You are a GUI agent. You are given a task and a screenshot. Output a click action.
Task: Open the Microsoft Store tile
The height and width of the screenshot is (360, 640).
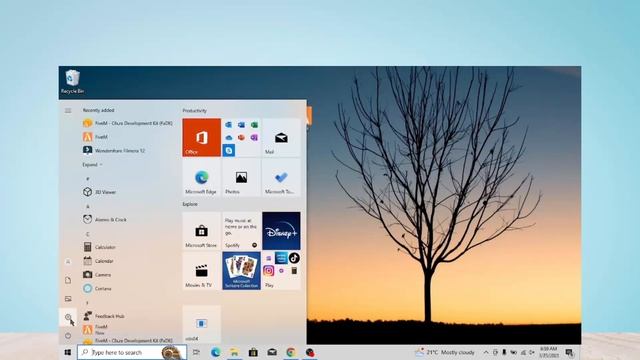coord(201,231)
